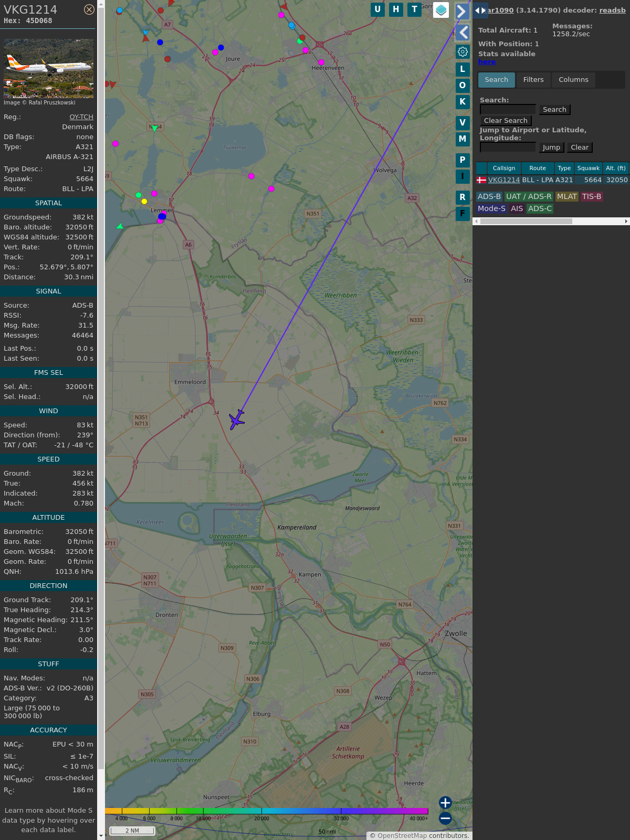Open the stats 'here' link
Image resolution: width=630 pixels, height=840 pixels.
pos(487,62)
